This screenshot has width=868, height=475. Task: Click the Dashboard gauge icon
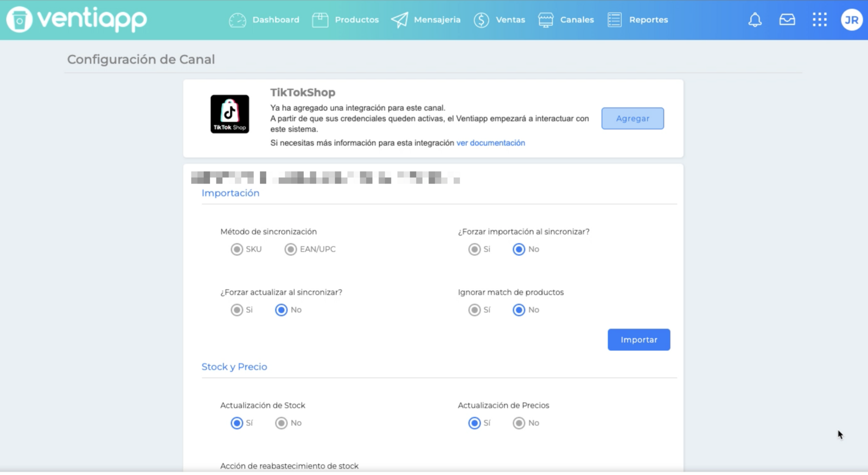coord(238,20)
